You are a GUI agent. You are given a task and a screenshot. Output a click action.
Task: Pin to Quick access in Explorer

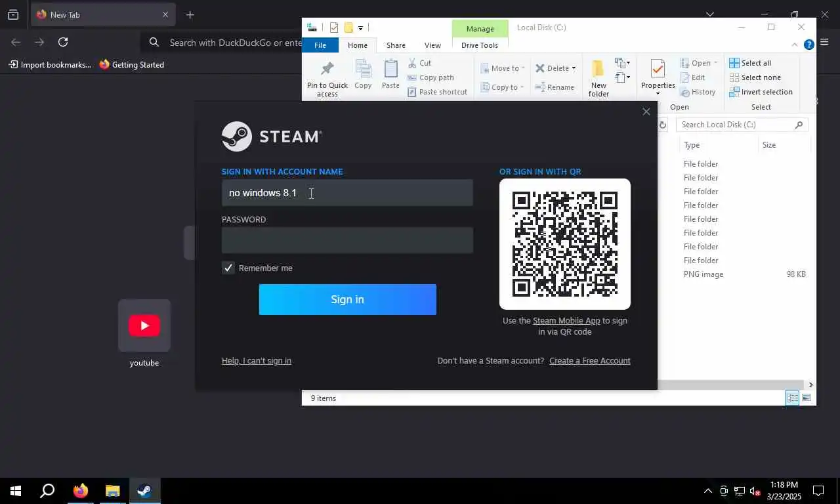coord(327,79)
